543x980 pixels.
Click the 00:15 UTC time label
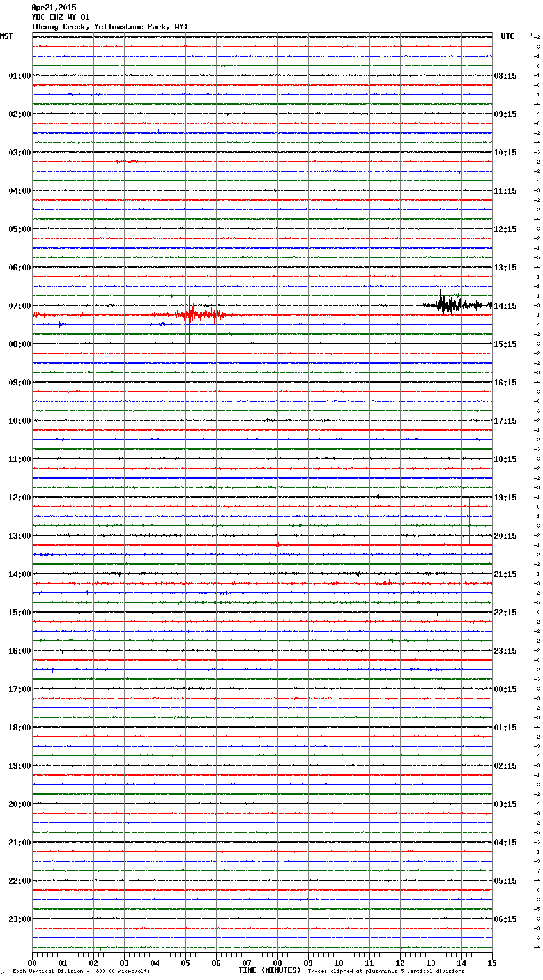(x=505, y=689)
